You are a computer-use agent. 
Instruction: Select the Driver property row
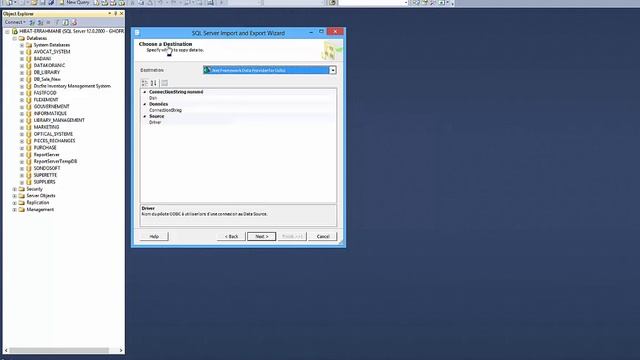point(238,122)
